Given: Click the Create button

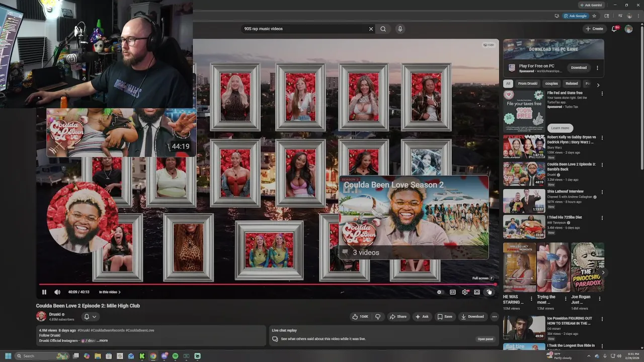Looking at the screenshot, I should (594, 29).
